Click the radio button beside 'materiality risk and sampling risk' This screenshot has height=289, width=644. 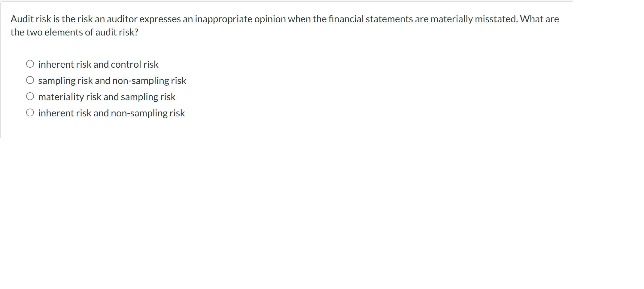point(30,96)
